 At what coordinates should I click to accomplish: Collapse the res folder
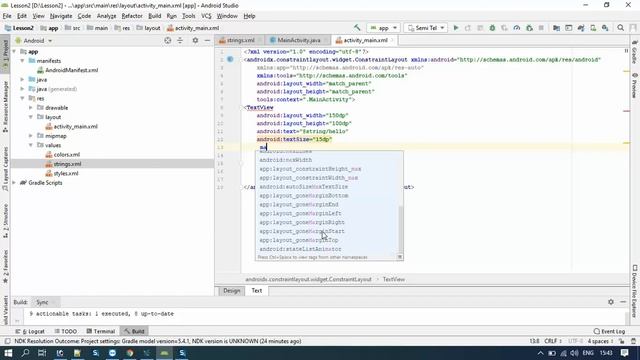[23, 98]
